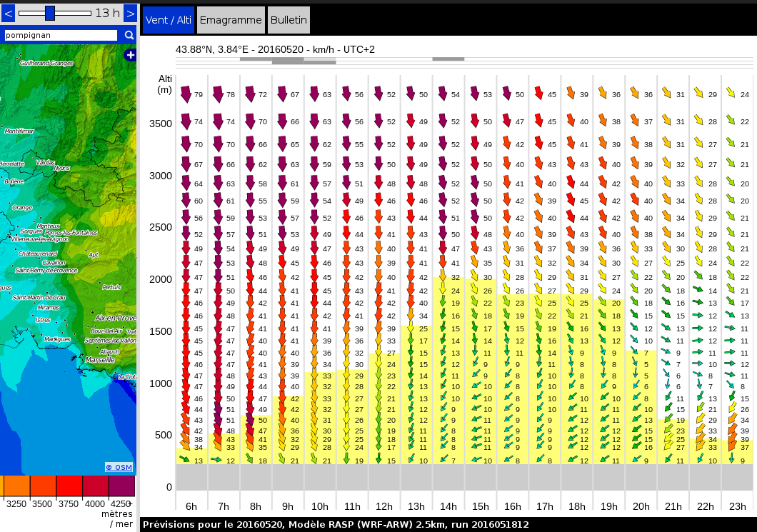757x532 pixels.
Task: Open the Bulletin tab
Action: tap(289, 20)
